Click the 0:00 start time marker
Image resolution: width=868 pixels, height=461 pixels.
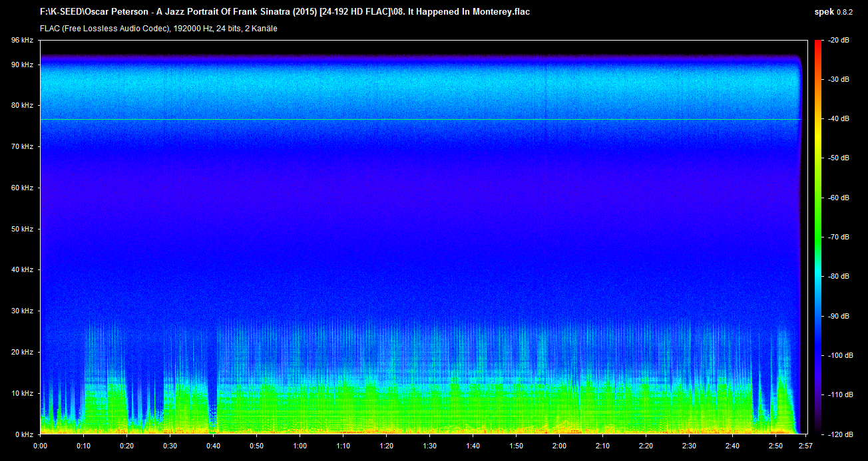pyautogui.click(x=40, y=446)
